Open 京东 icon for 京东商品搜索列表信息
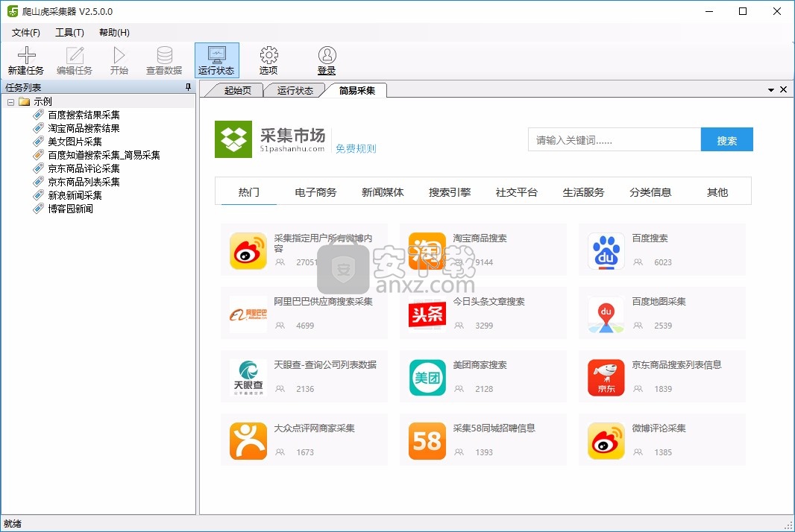Image resolution: width=795 pixels, height=532 pixels. point(606,378)
